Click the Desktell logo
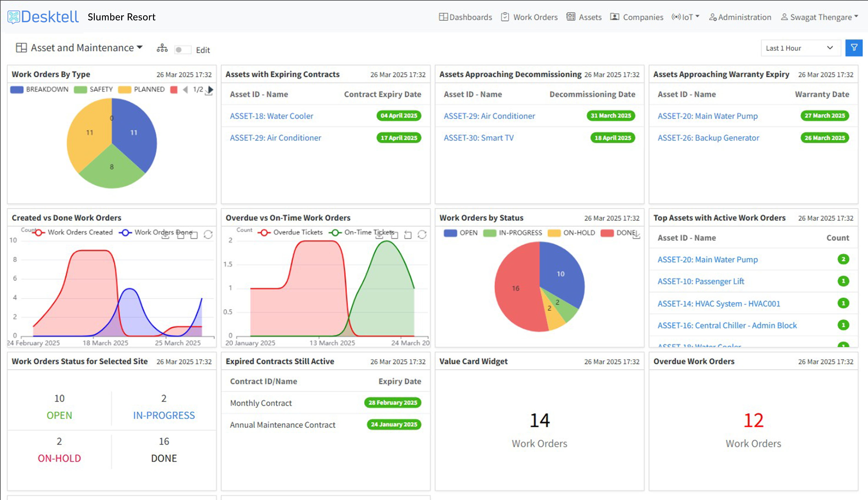This screenshot has width=868, height=500. tap(43, 17)
